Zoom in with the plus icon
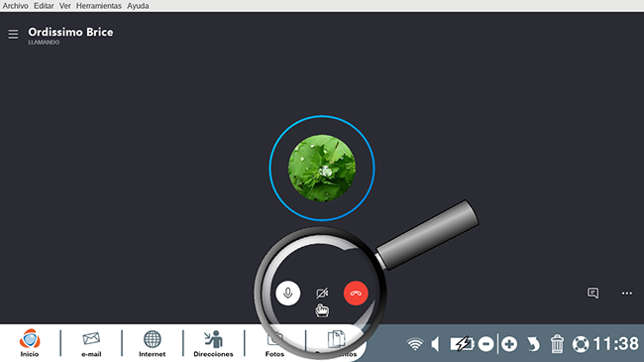This screenshot has height=362, width=644. pos(509,344)
